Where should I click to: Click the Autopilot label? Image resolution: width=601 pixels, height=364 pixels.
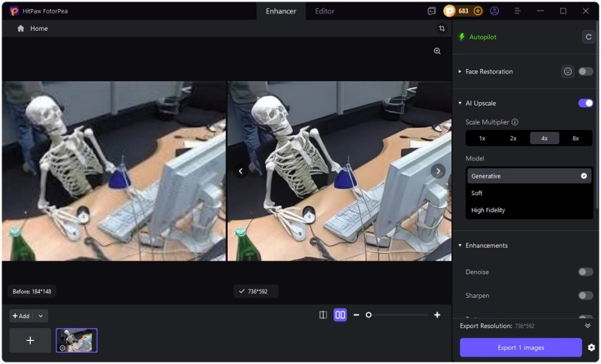(x=482, y=37)
